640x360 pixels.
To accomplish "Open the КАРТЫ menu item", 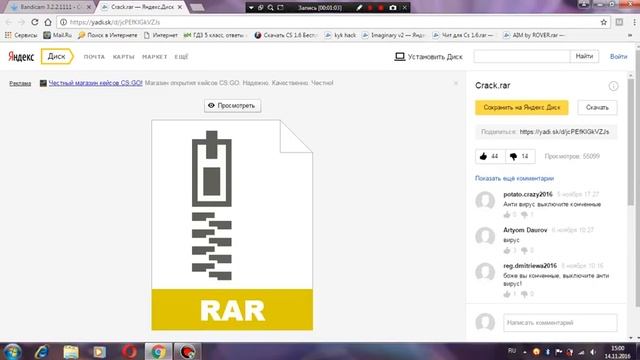I will 124,57.
